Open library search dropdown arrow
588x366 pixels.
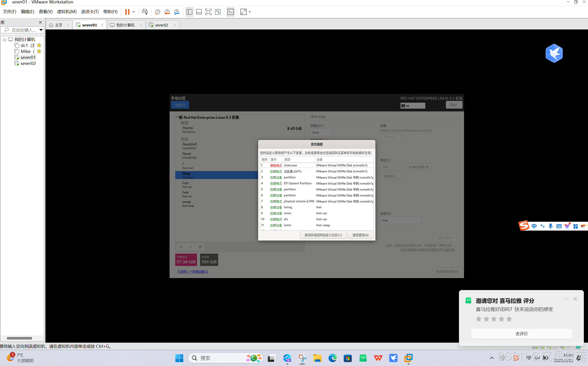(x=41, y=30)
